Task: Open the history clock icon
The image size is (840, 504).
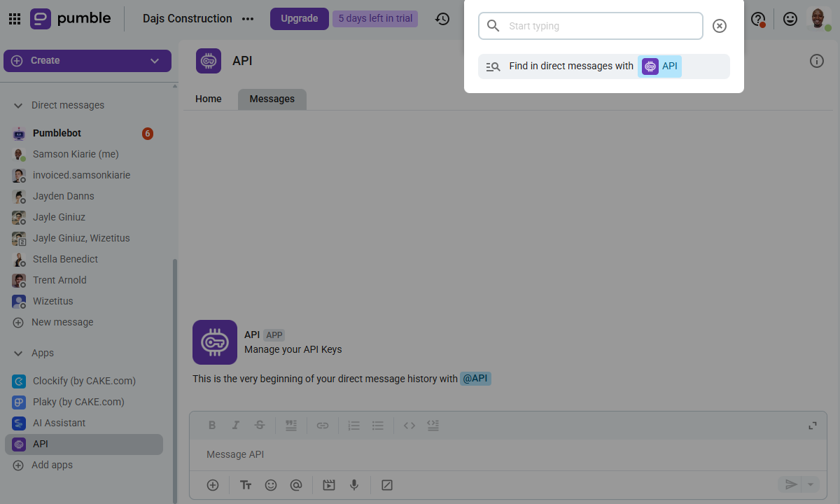Action: point(442,19)
